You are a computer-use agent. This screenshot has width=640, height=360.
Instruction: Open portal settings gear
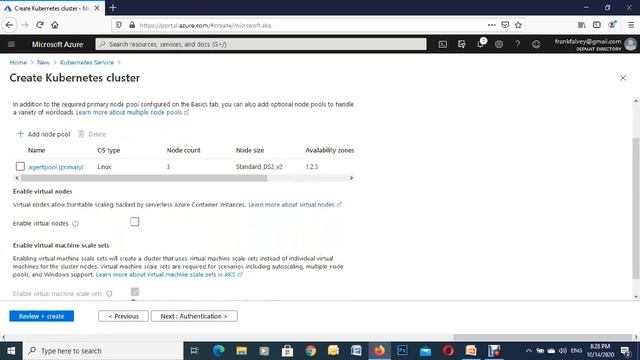pos(499,44)
